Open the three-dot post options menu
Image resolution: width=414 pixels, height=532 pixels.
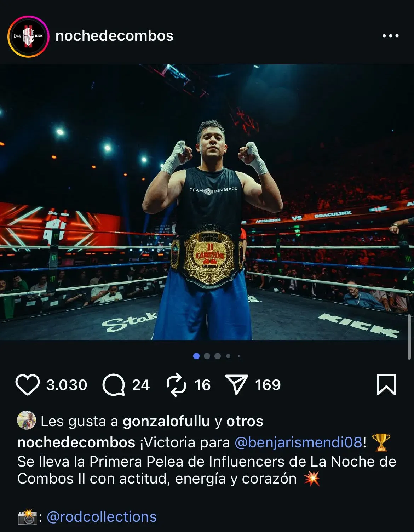391,36
